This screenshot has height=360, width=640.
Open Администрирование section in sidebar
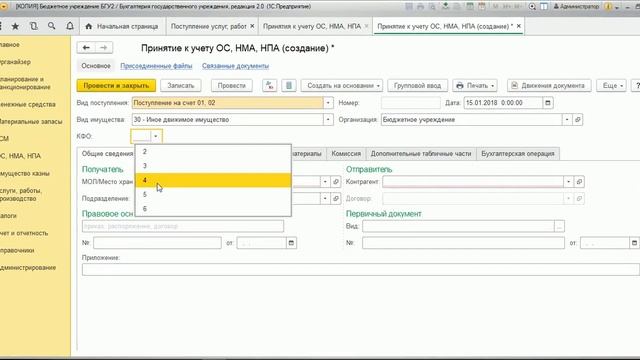(x=28, y=268)
